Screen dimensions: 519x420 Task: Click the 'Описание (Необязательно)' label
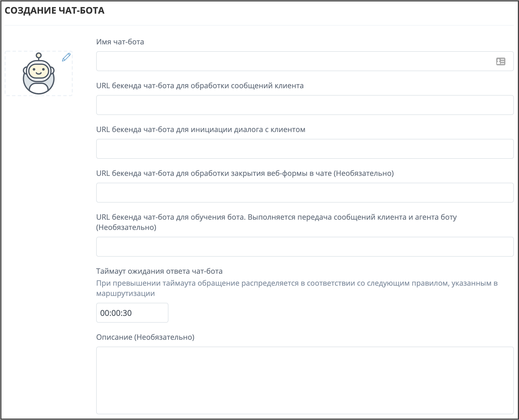(145, 337)
